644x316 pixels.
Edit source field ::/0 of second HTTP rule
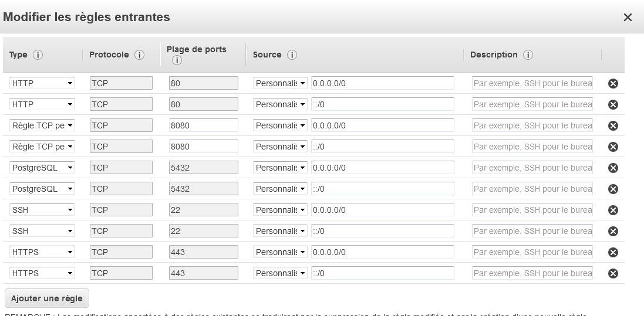382,104
